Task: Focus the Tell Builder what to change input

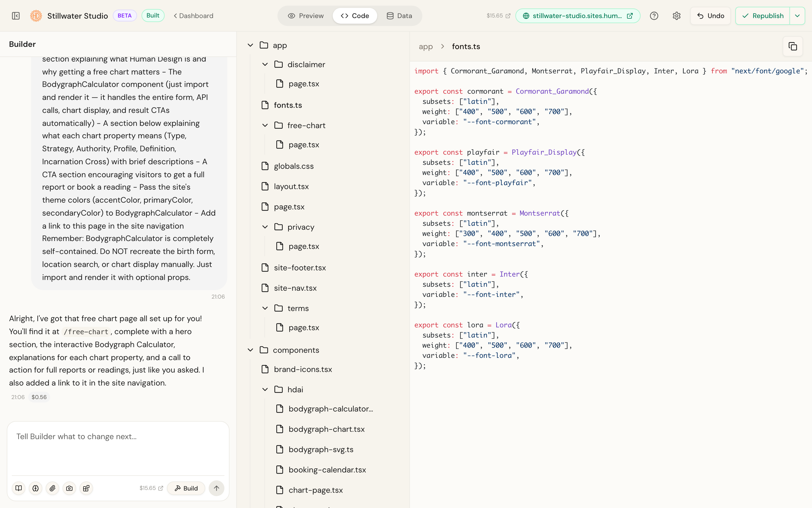Action: coord(118,448)
